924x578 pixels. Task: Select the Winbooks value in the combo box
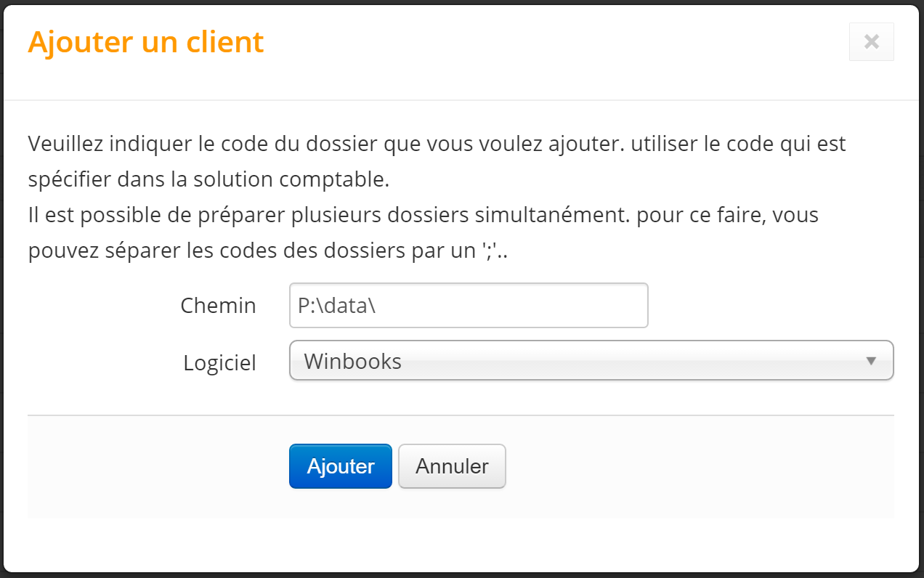[352, 361]
